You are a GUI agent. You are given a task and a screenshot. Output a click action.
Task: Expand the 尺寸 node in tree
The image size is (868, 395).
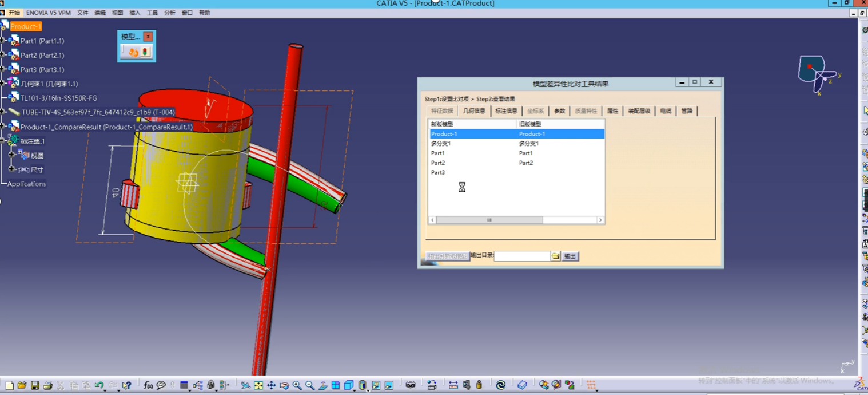point(11,169)
